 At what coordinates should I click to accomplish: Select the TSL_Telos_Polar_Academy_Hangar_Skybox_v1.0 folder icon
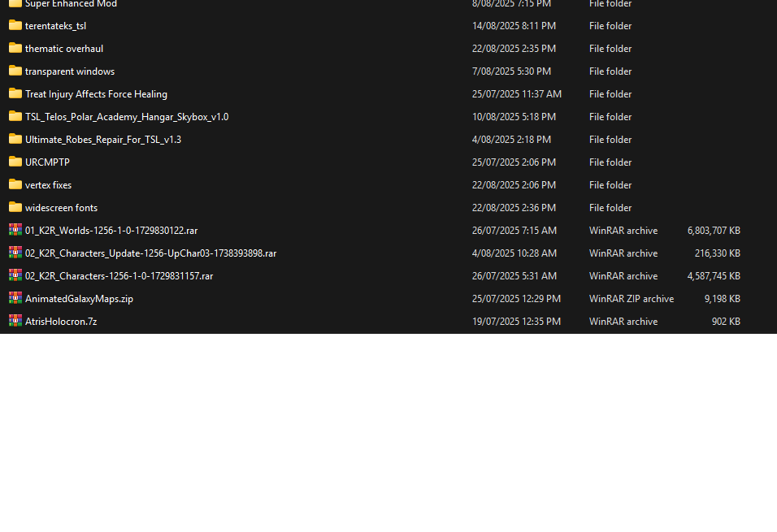[15, 116]
